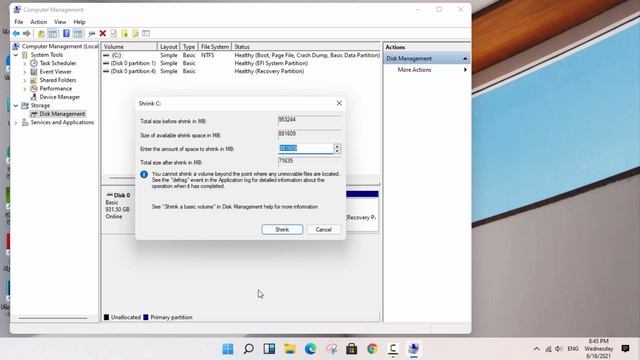Click the Back arrow toolbar icon
Viewport: 640px width, 360px height.
click(16, 33)
